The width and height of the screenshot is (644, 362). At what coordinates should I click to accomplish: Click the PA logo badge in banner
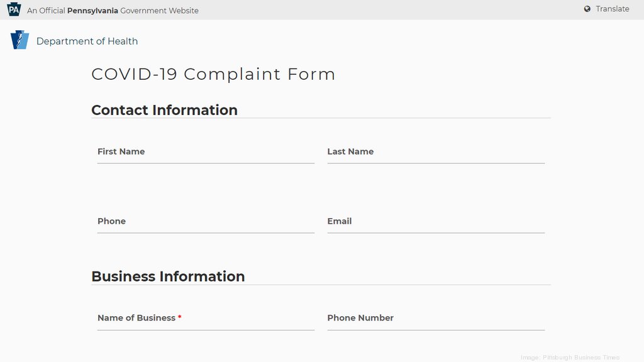point(14,10)
